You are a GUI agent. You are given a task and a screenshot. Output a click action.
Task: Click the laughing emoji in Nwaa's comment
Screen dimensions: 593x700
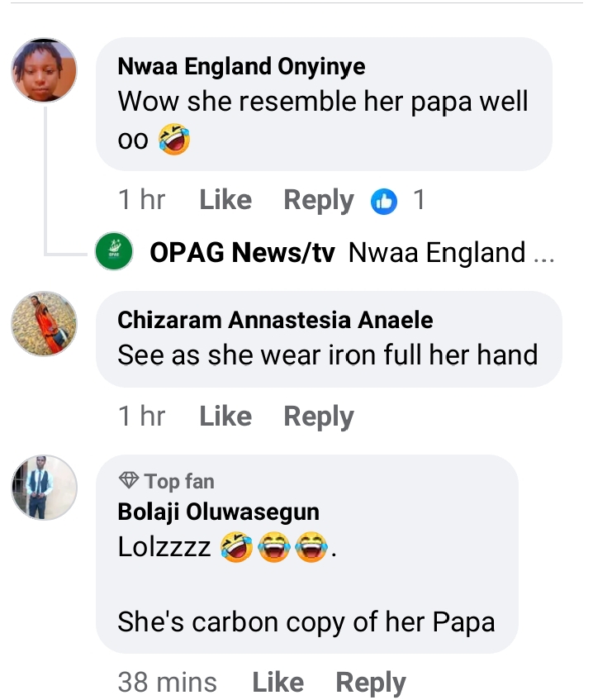click(173, 140)
